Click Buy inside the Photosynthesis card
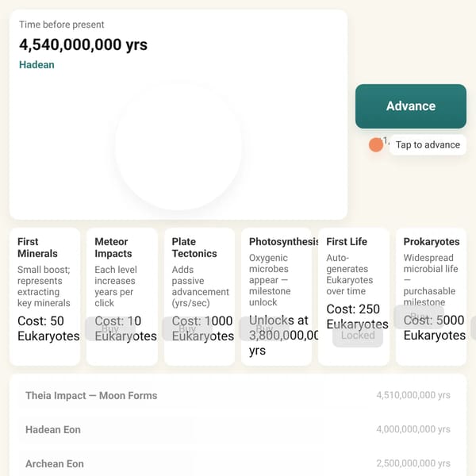The image size is (476, 476). (x=264, y=328)
